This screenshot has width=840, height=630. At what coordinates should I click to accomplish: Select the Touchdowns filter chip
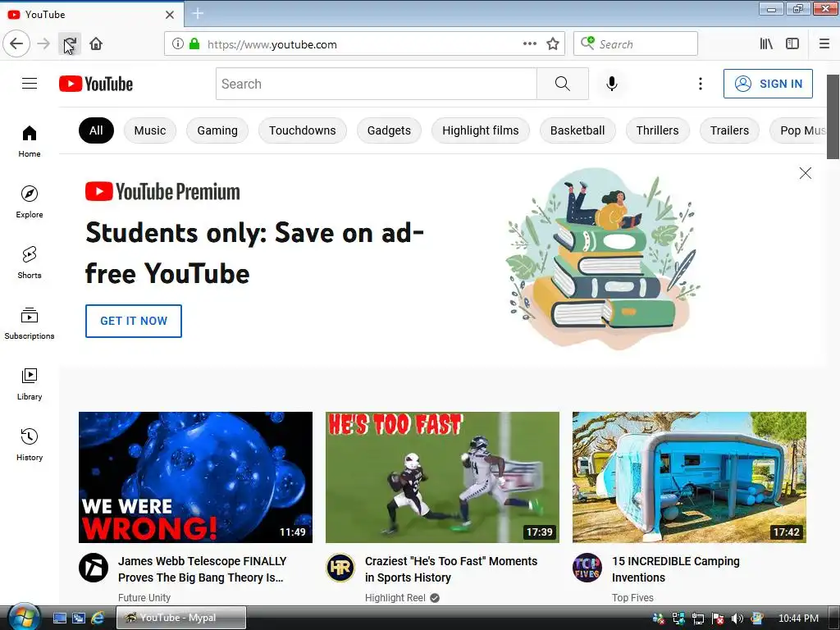[x=303, y=130]
